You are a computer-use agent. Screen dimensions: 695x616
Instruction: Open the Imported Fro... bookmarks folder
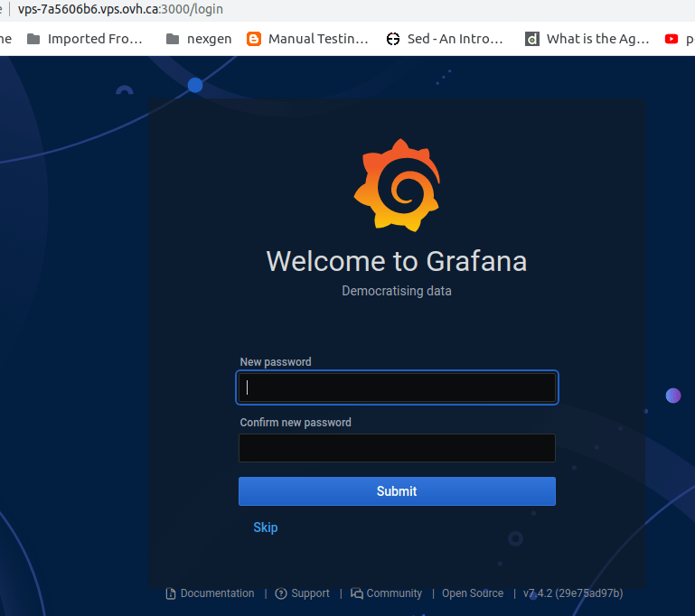click(x=85, y=39)
